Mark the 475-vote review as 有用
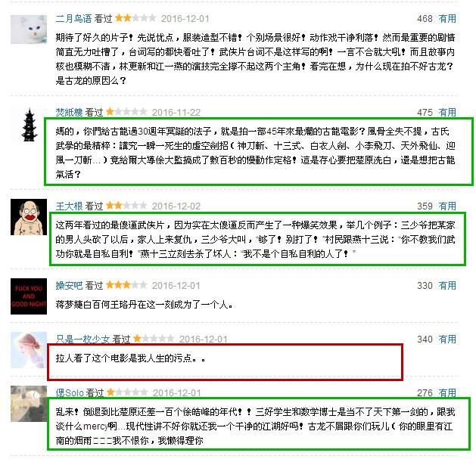The width and height of the screenshot is (476, 459). [447, 113]
